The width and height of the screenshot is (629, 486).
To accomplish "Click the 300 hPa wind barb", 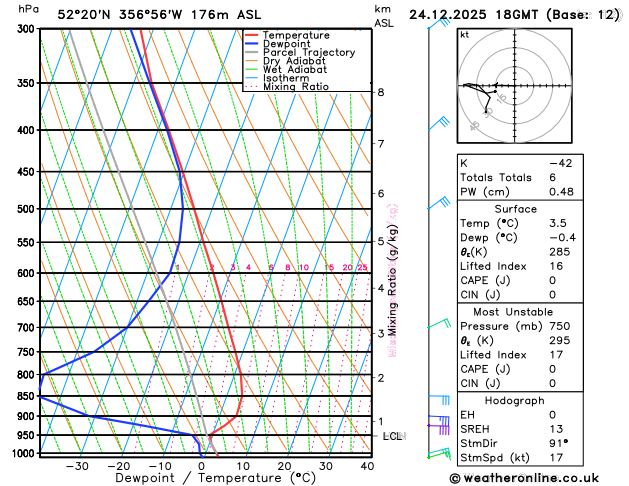I will tap(440, 23).
